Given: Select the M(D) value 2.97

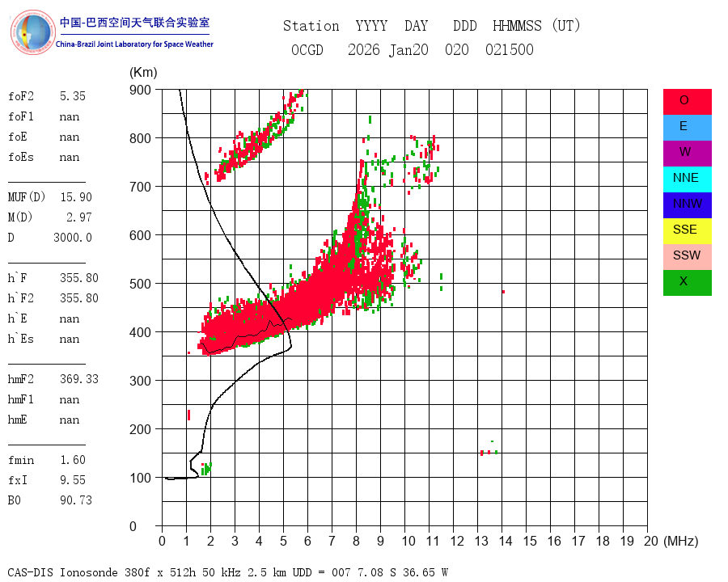Looking at the screenshot, I should 79,217.
